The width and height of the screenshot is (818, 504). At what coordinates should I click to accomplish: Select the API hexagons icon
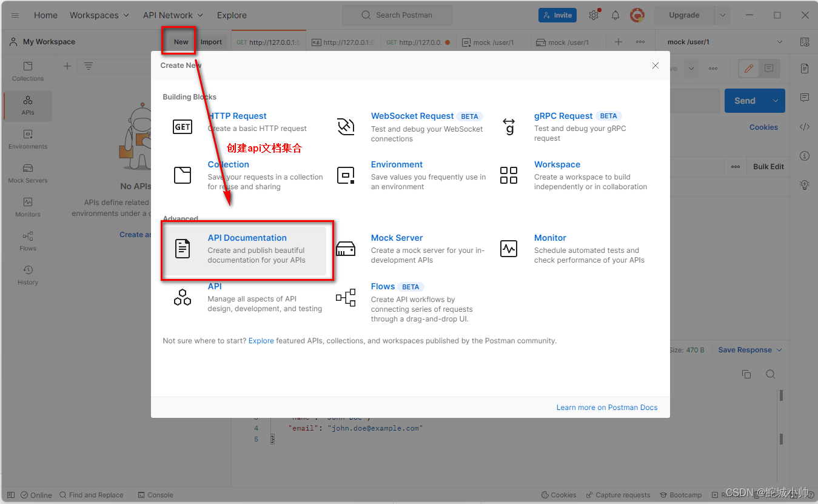[x=183, y=297]
